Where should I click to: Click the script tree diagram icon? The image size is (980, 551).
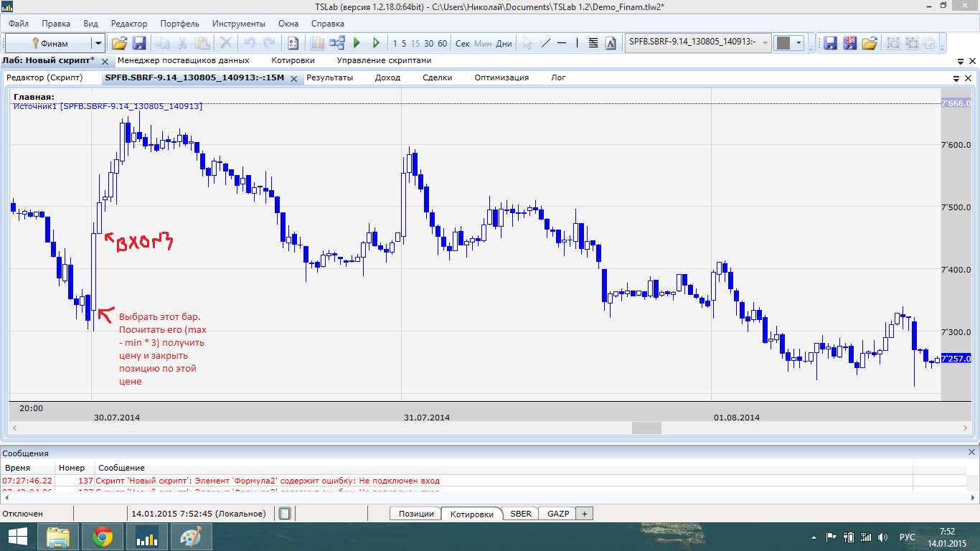pos(337,43)
